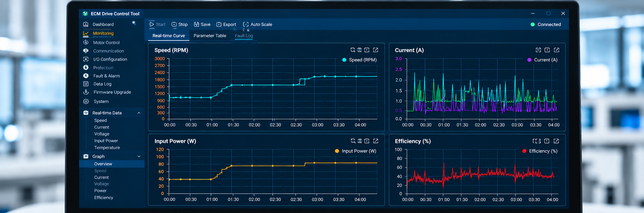The height and width of the screenshot is (213, 644).
Task: Expand the Graph group chevron
Action: tap(139, 156)
